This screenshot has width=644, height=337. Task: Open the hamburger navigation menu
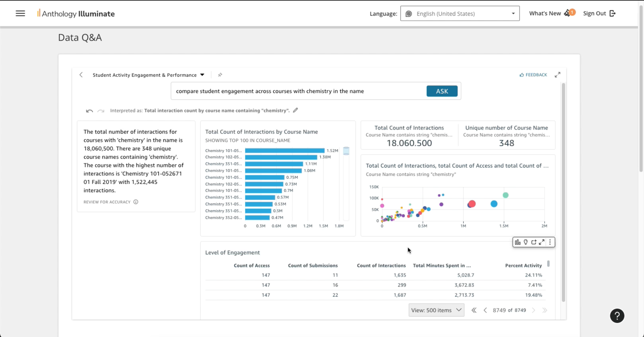(20, 14)
